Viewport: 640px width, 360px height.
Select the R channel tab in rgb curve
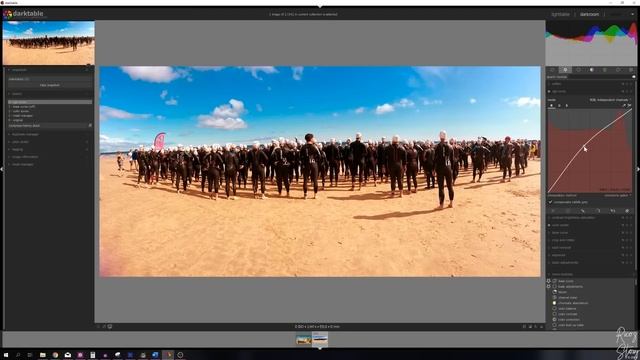[551, 106]
